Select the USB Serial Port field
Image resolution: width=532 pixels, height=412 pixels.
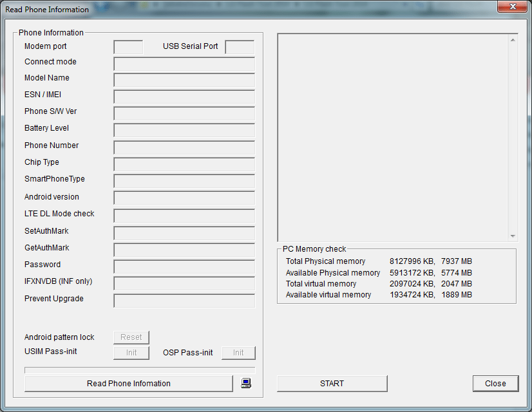(x=240, y=47)
